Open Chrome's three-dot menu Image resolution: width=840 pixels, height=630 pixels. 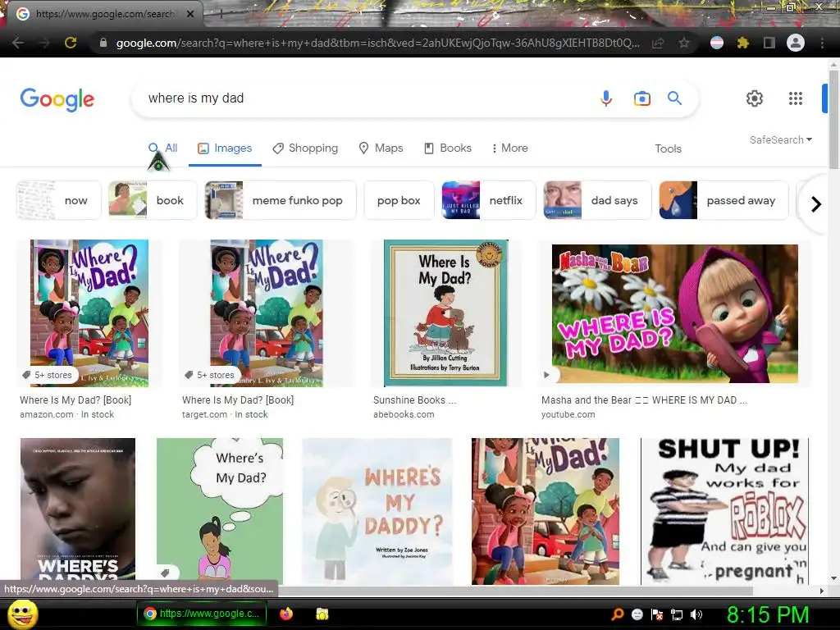[822, 43]
